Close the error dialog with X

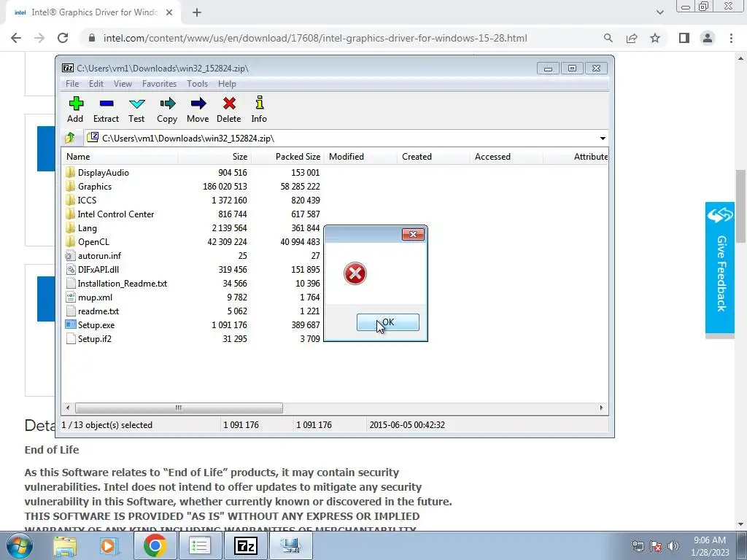413,234
